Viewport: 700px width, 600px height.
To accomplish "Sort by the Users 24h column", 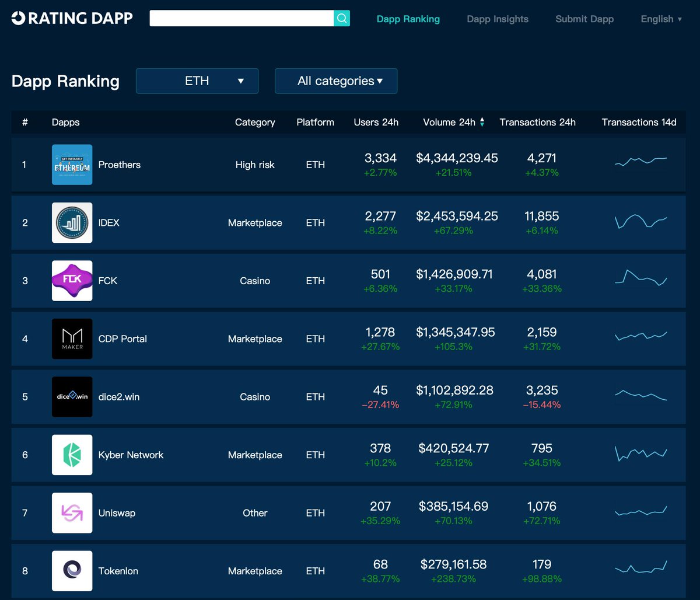I will [376, 122].
